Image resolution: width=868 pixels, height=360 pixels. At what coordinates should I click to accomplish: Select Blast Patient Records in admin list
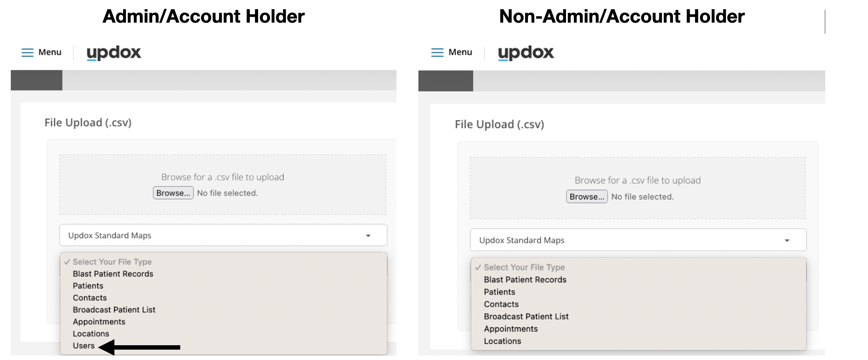pyautogui.click(x=113, y=274)
